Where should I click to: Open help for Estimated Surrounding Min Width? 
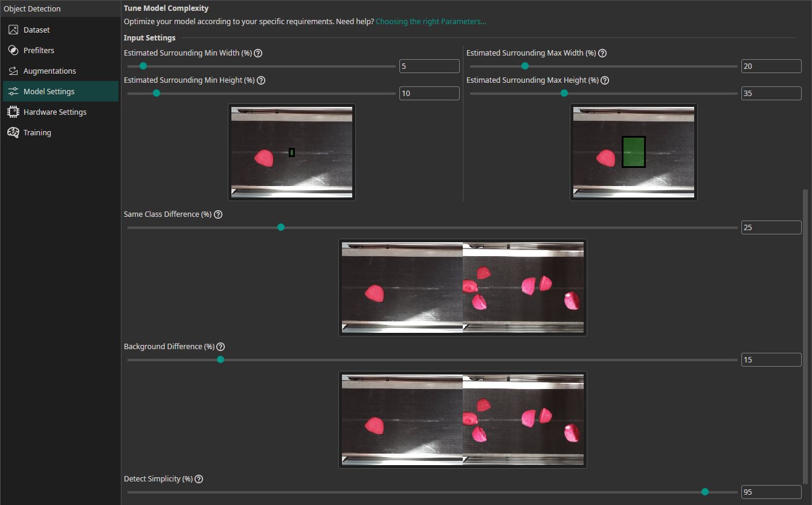pos(258,53)
